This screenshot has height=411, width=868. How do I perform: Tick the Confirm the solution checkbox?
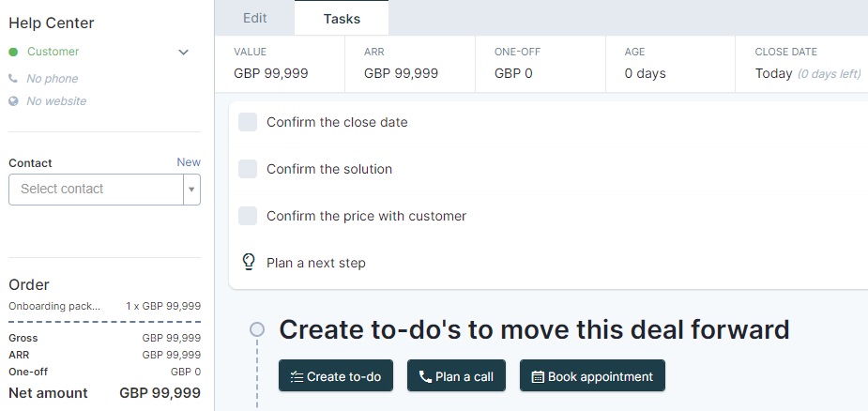248,169
